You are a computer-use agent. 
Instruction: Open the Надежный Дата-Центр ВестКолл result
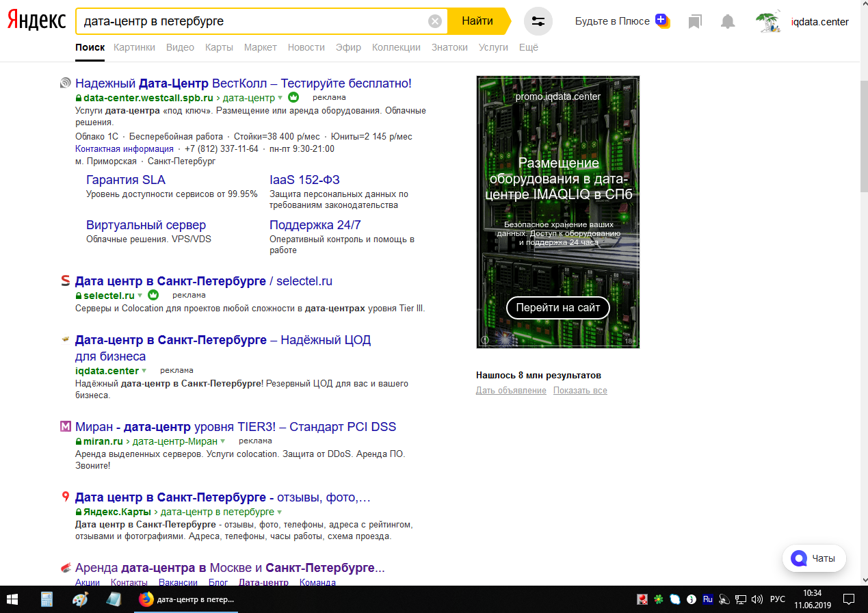tap(244, 83)
